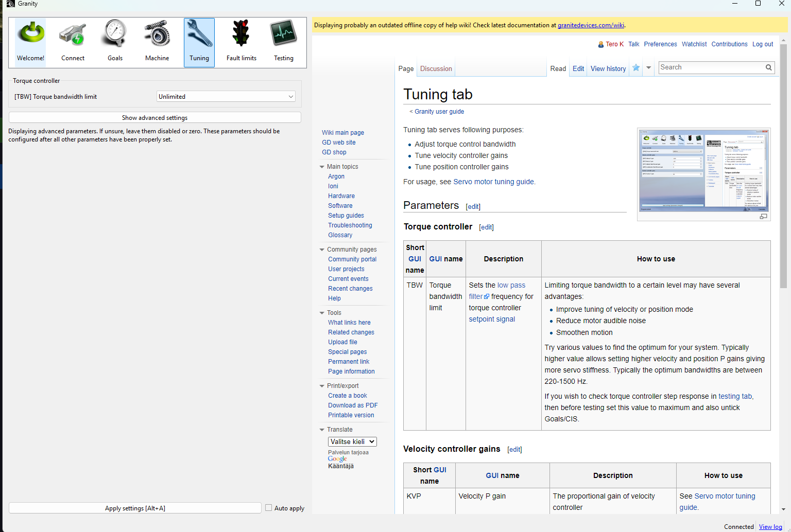Open the Goals gauge icon tab

pos(115,43)
